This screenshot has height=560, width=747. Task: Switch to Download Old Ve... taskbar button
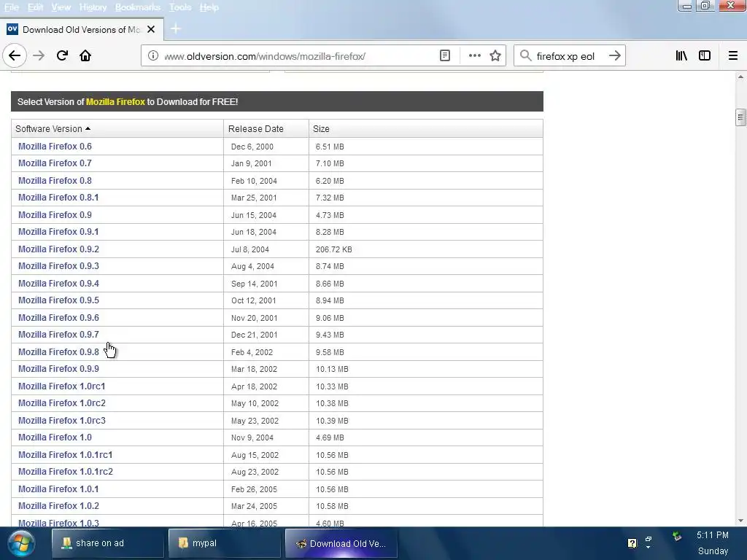[x=341, y=543]
